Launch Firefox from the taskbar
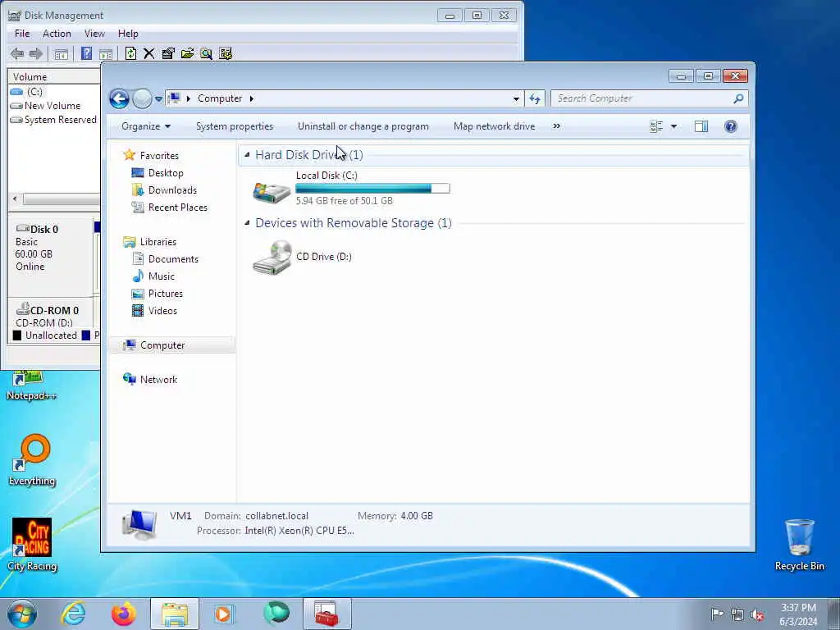This screenshot has width=840, height=630. coord(124,614)
